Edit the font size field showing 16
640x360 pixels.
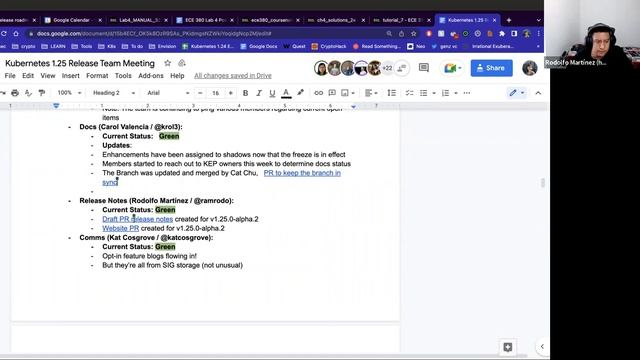[216, 93]
